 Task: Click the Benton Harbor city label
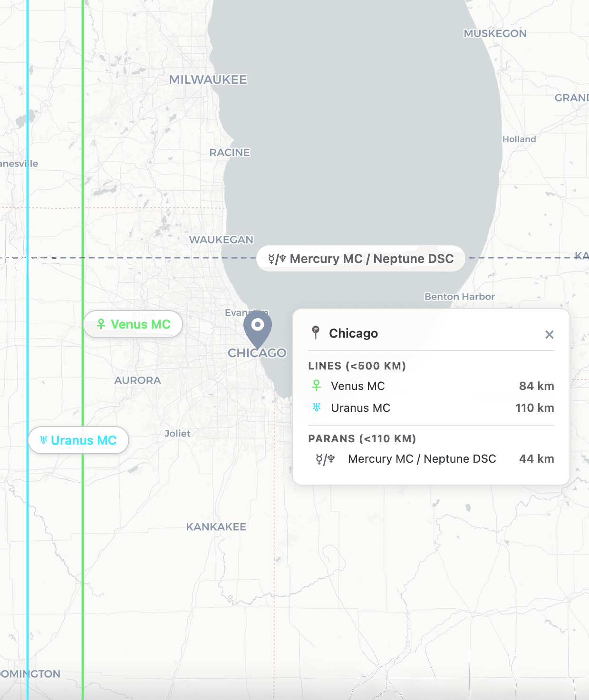pyautogui.click(x=460, y=296)
